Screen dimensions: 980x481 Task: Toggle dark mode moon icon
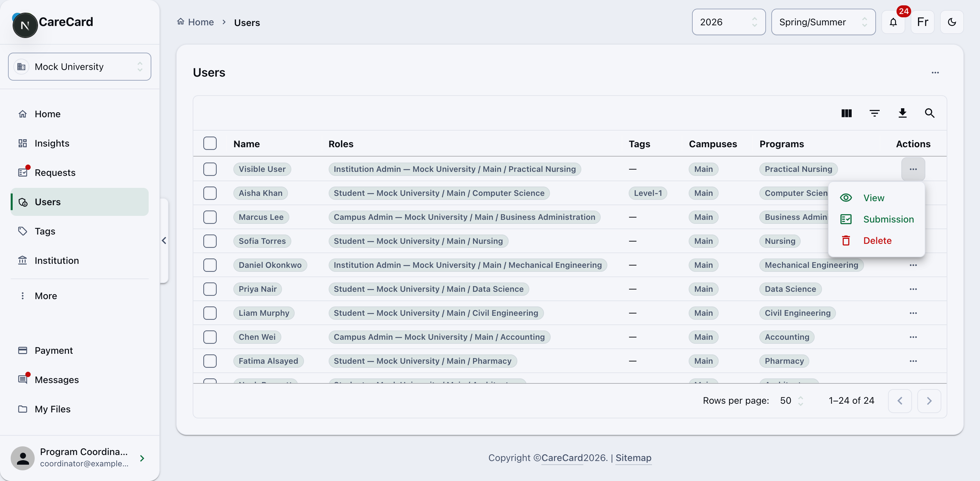[952, 22]
